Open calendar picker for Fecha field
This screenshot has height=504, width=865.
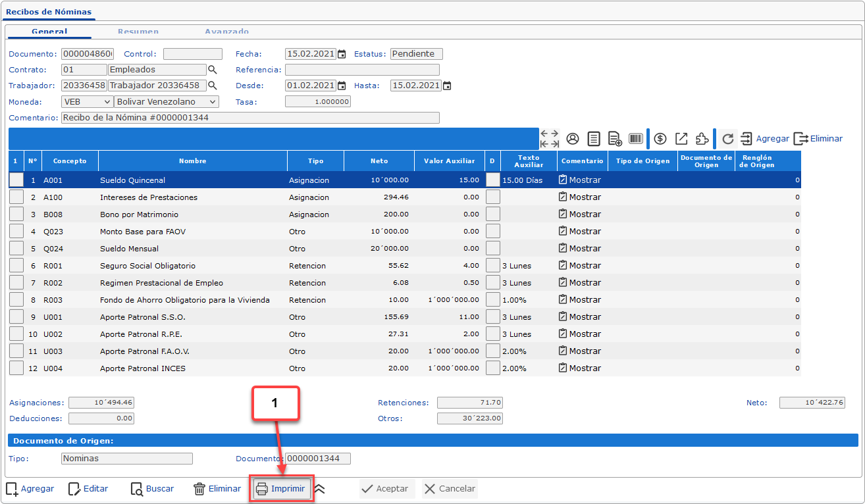(x=342, y=55)
